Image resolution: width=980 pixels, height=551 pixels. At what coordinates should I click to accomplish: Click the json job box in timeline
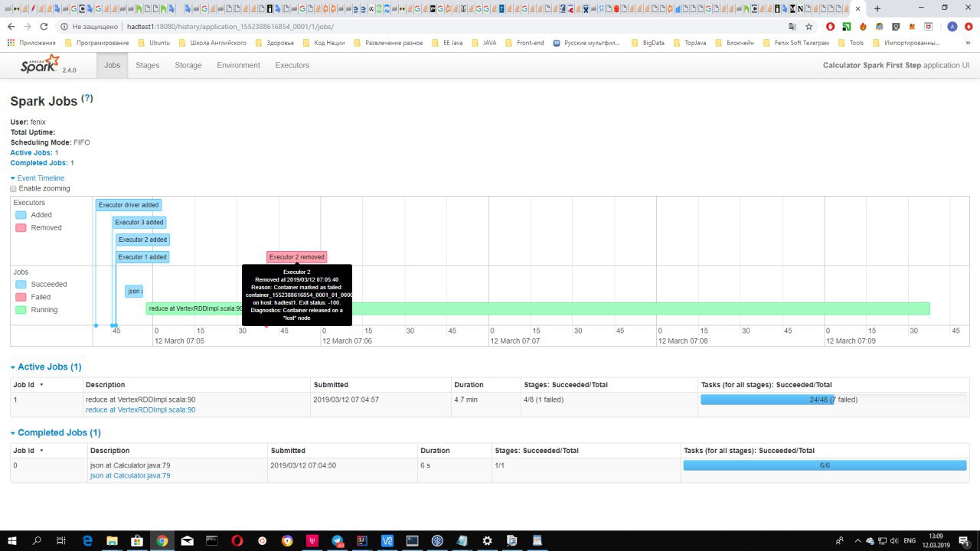pos(134,292)
